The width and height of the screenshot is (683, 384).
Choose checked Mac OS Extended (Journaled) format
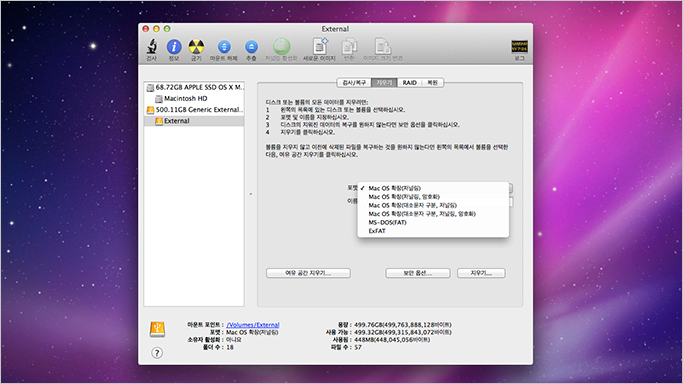pyautogui.click(x=433, y=188)
